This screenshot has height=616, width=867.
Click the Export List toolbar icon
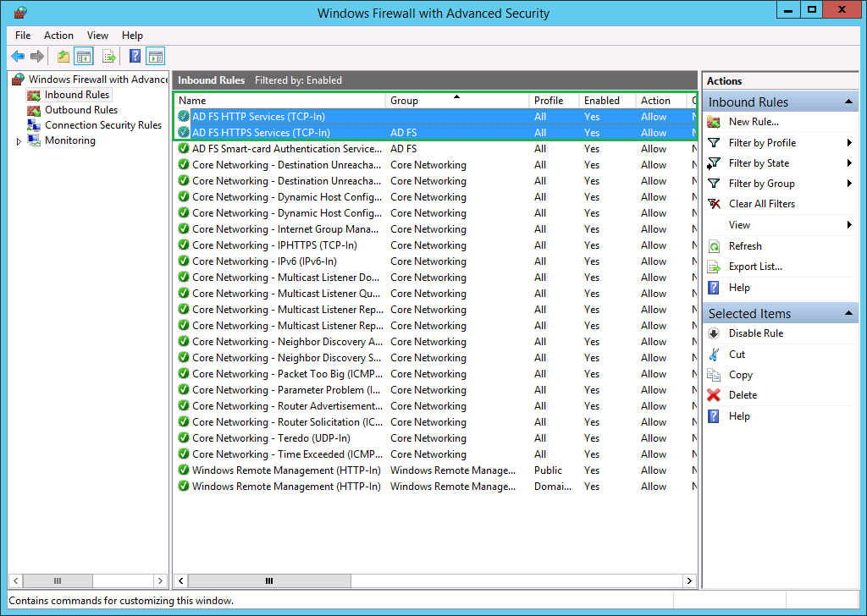point(109,57)
